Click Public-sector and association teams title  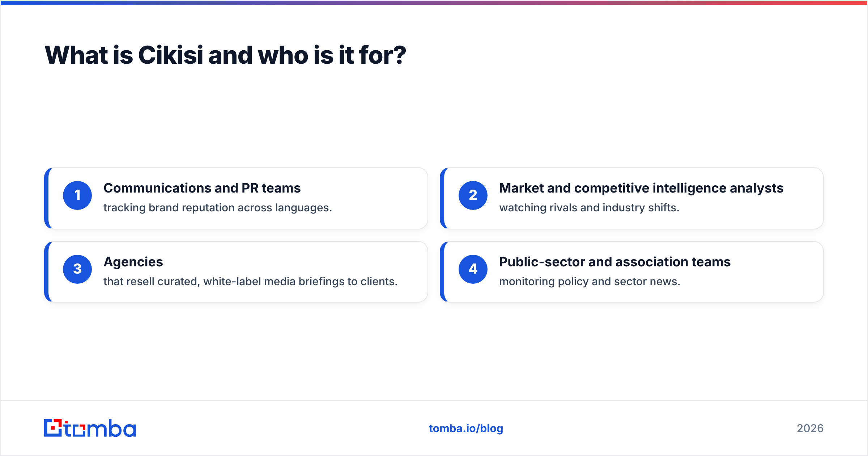[x=615, y=262]
